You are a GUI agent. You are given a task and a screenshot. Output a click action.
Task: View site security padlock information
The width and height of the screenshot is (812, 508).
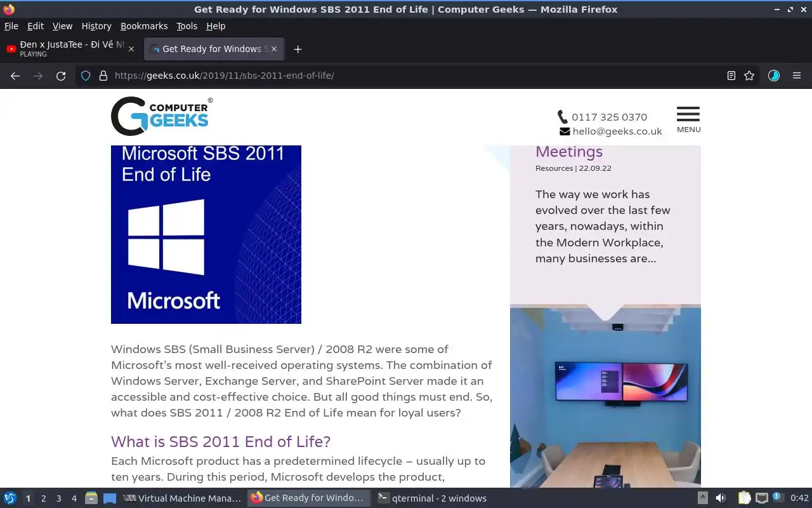point(103,76)
